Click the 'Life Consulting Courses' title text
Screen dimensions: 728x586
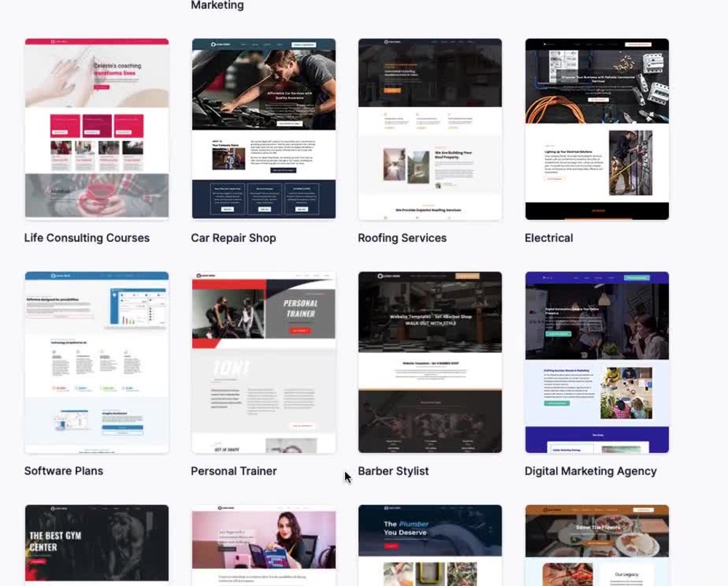87,238
